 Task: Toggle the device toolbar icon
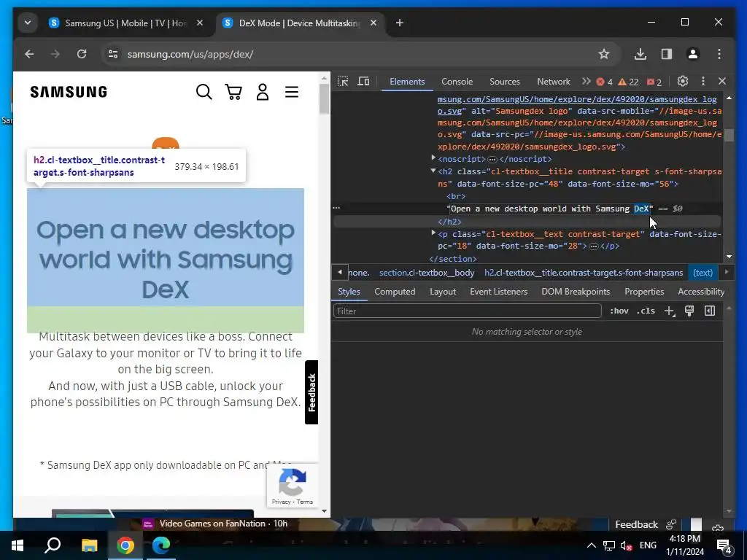coord(363,82)
